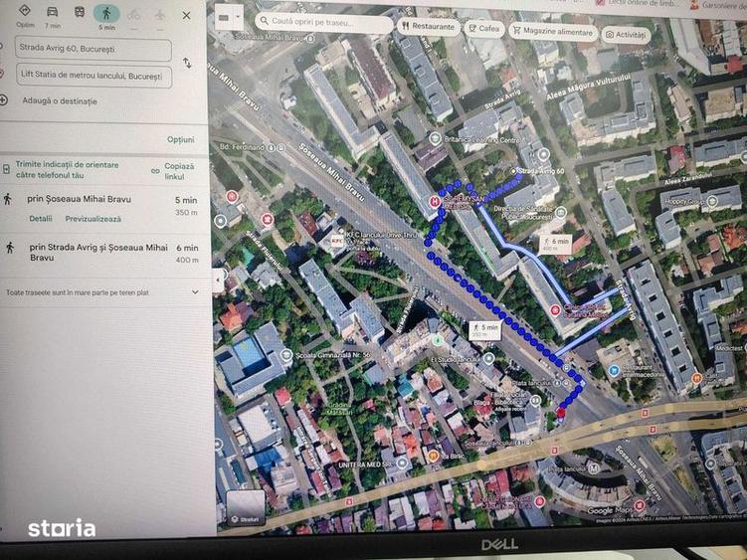Image resolution: width=747 pixels, height=560 pixels.
Task: Filter by Magazine alimentare chip
Action: (553, 32)
